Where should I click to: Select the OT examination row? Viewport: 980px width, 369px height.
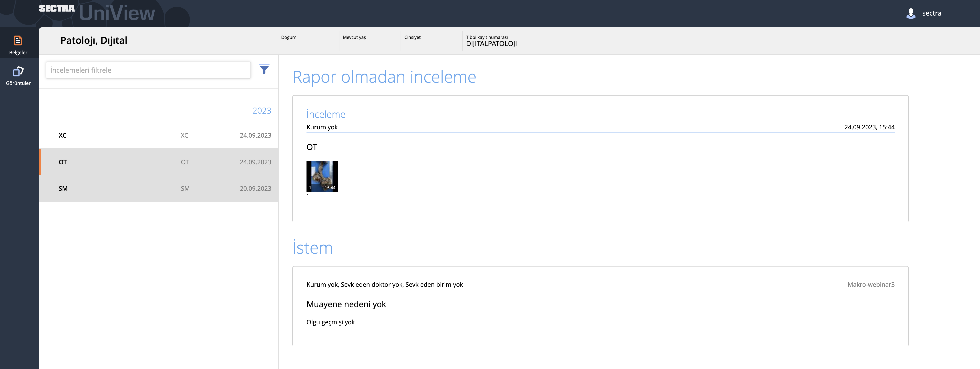[159, 162]
